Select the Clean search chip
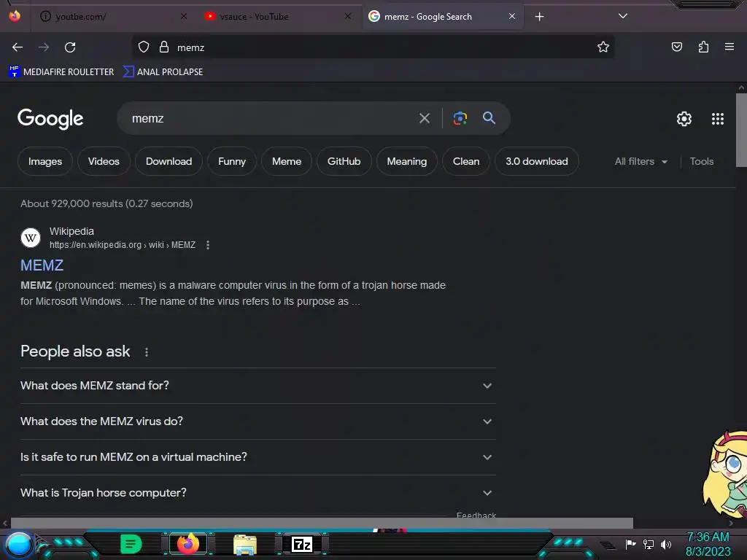 pos(466,161)
